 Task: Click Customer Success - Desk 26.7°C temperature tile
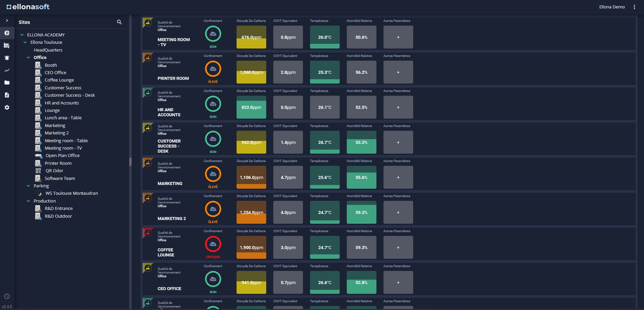[x=325, y=142]
